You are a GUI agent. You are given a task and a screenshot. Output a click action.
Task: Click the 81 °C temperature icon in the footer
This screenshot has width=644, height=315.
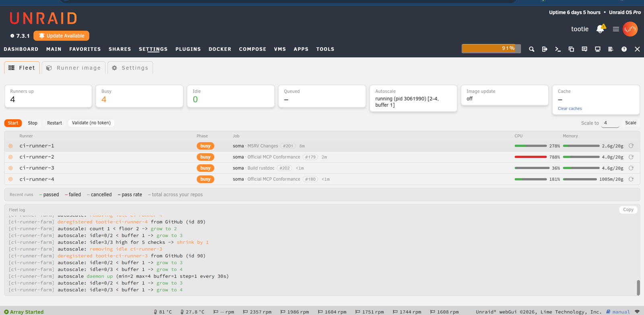[x=155, y=312]
